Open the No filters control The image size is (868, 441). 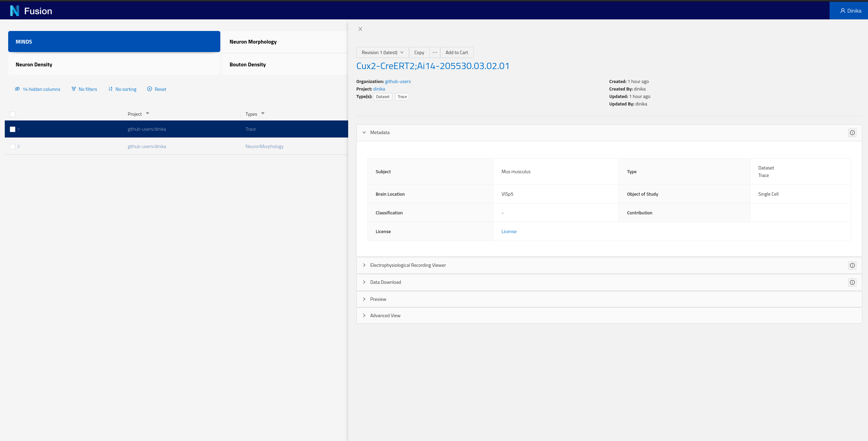click(x=84, y=89)
